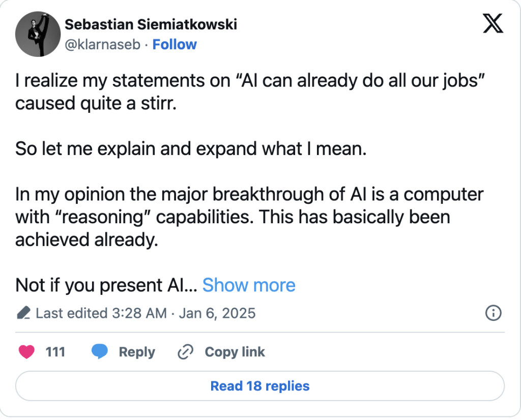This screenshot has width=521, height=420.
Task: Click the line "So let me explain"
Action: 190,148
